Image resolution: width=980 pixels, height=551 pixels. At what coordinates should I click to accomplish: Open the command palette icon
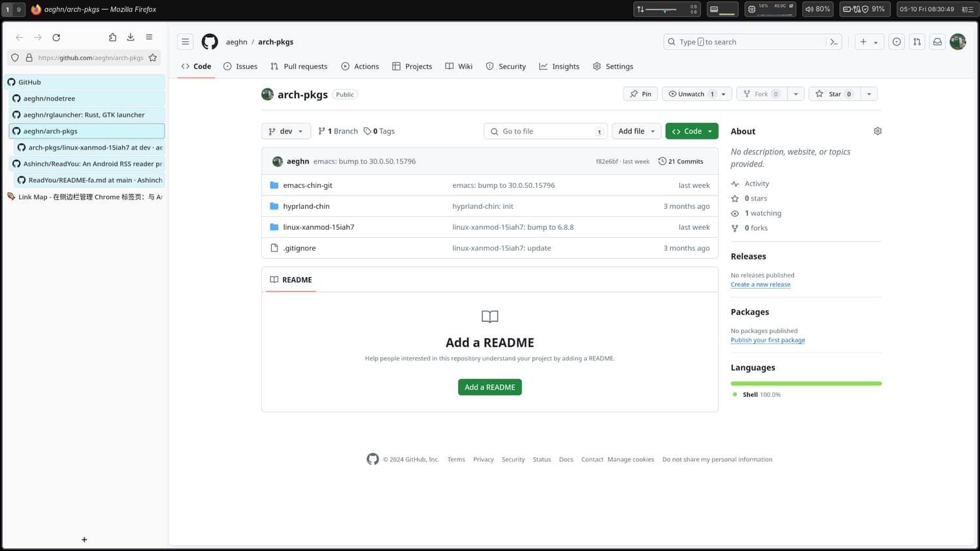(834, 42)
